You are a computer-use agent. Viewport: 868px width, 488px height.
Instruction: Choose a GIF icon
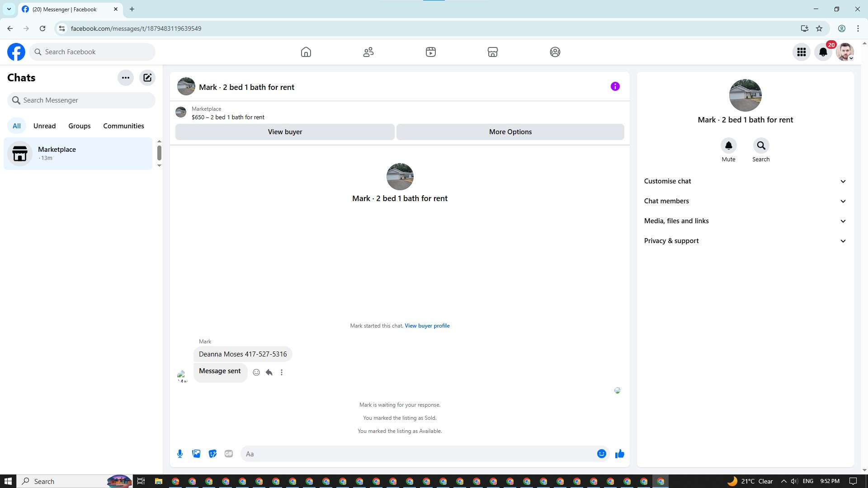229,454
